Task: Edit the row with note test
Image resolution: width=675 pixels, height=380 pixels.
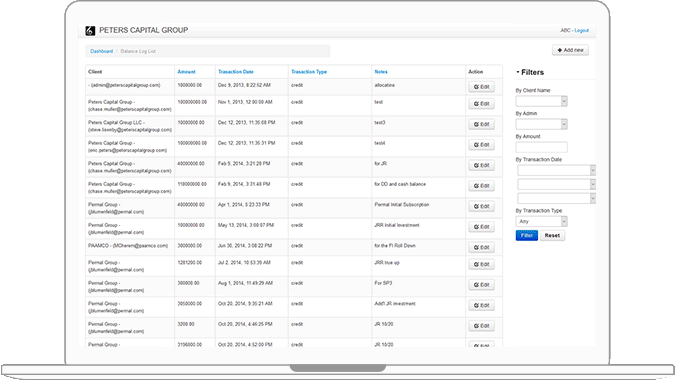Action: [x=481, y=104]
